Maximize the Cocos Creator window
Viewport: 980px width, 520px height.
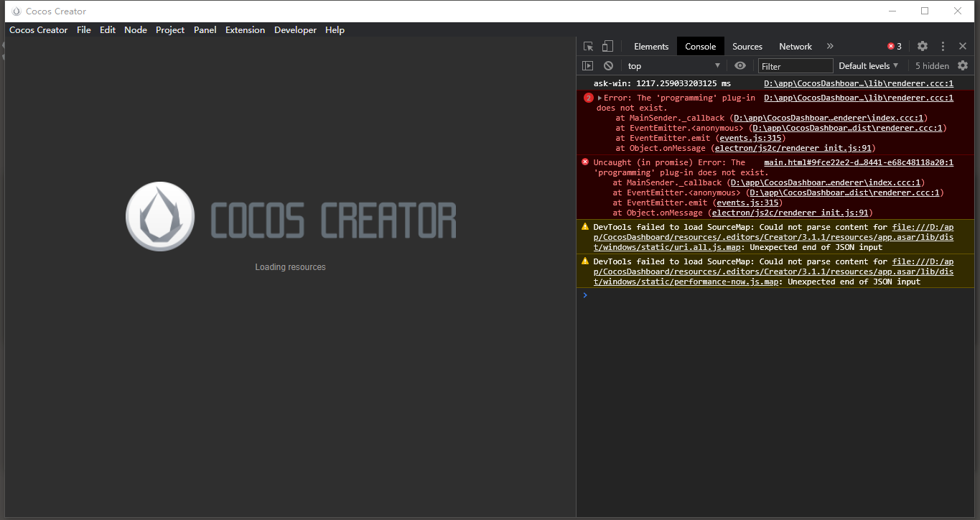pos(925,11)
